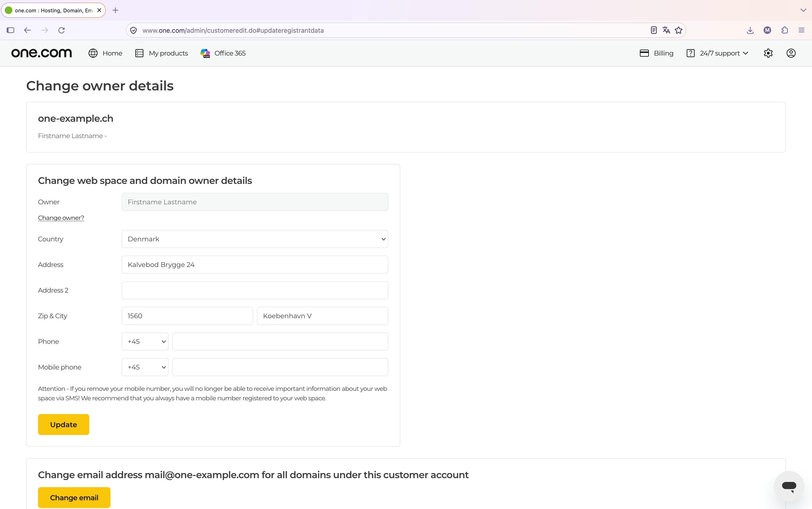This screenshot has height=509, width=812.
Task: Open a new browser tab
Action: tap(115, 10)
